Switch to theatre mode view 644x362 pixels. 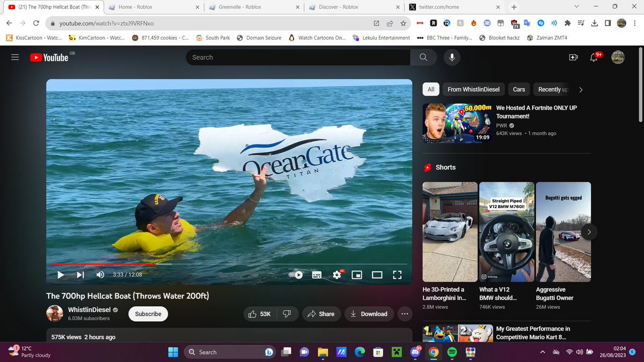pos(377,275)
